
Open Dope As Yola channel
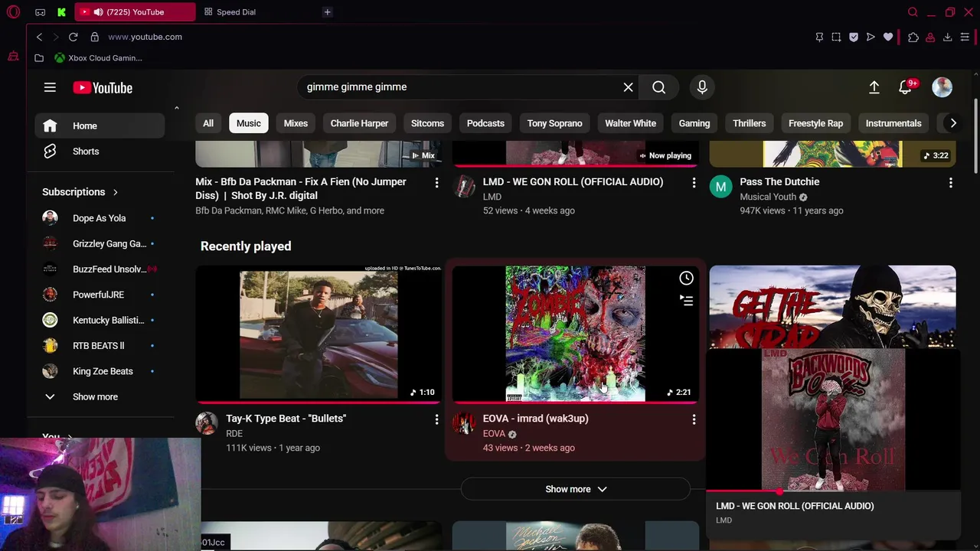point(100,218)
